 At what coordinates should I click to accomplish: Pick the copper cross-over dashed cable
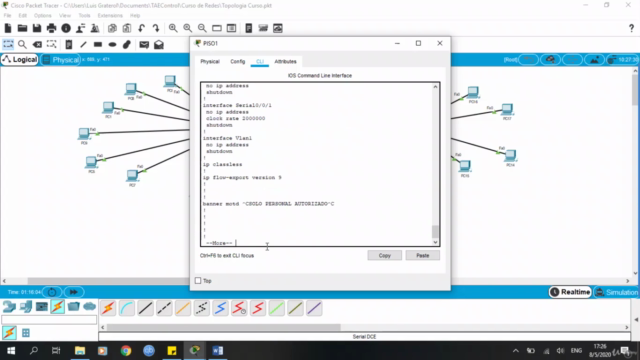[x=164, y=308]
